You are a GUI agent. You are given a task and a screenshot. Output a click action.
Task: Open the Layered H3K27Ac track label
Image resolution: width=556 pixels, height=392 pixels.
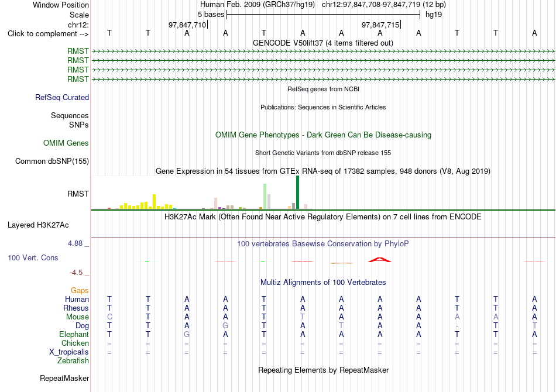(x=38, y=225)
